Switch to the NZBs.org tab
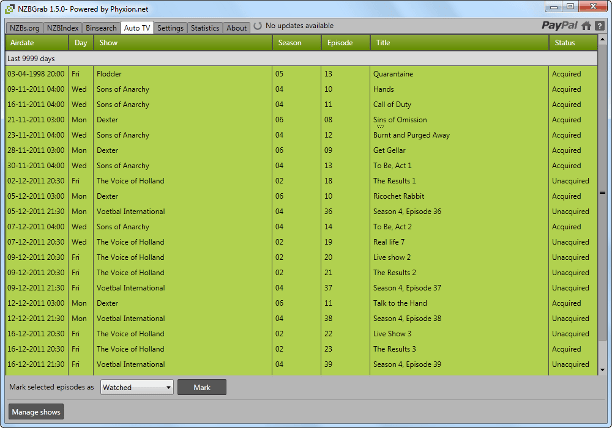The height and width of the screenshot is (428, 612). tap(25, 28)
